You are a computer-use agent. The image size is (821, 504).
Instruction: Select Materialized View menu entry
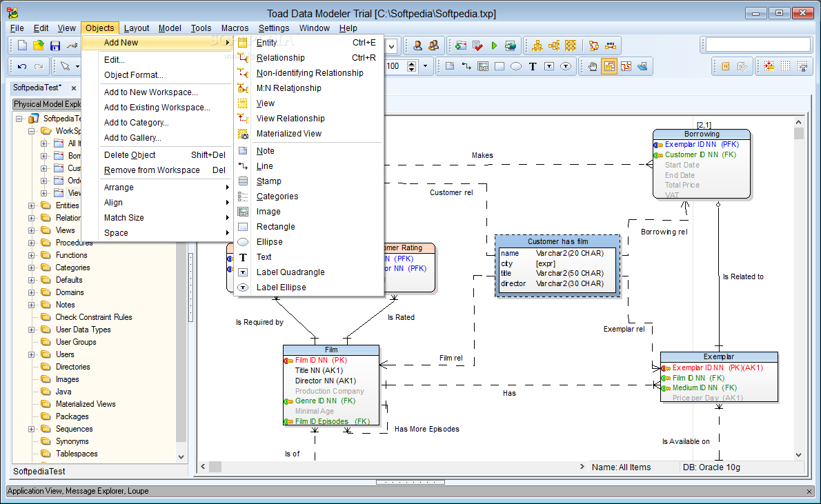[x=309, y=134]
